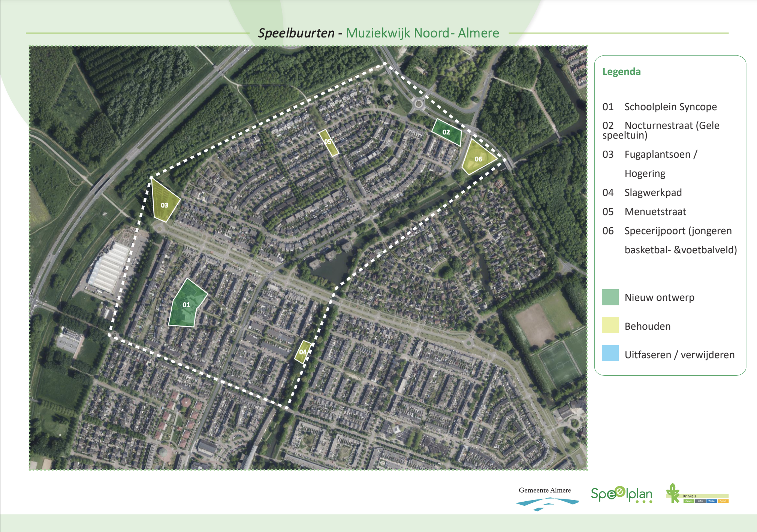Image resolution: width=757 pixels, height=532 pixels.
Task: Click the green Nieuw ontwerp swatch
Action: click(x=610, y=297)
